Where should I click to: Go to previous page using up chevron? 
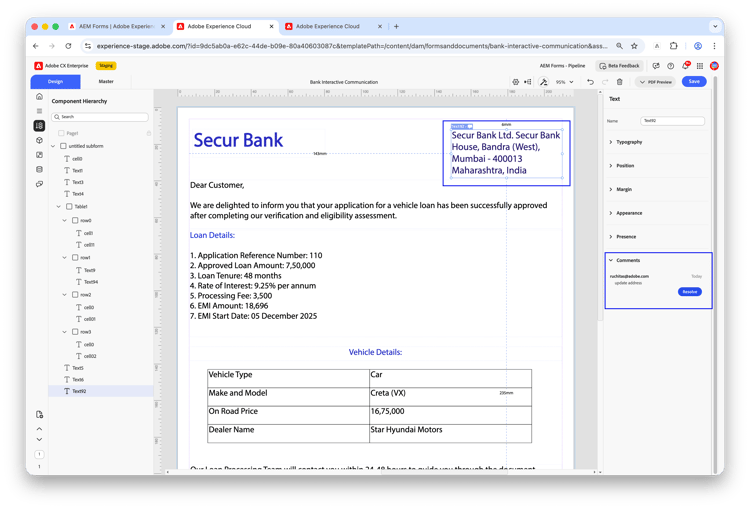pyautogui.click(x=39, y=429)
